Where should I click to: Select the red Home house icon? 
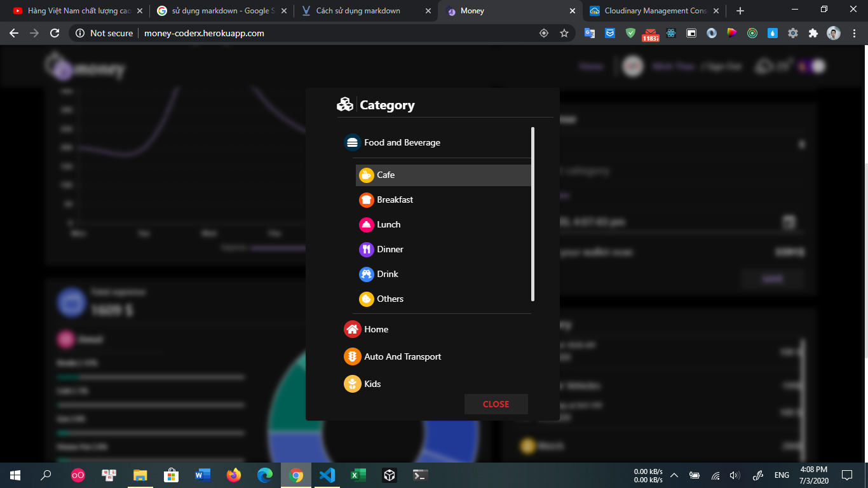point(351,329)
